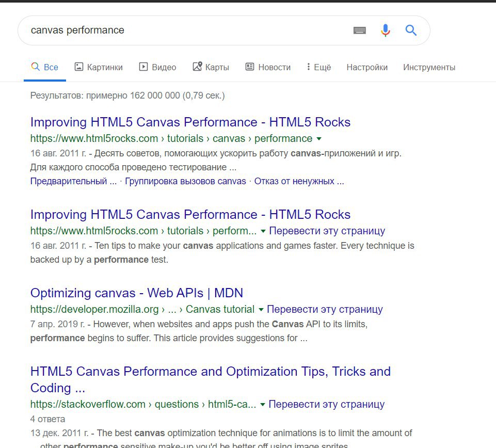The height and width of the screenshot is (448, 496).
Task: Open the English Improving HTML5 Canvas Performance result
Action: click(x=190, y=215)
